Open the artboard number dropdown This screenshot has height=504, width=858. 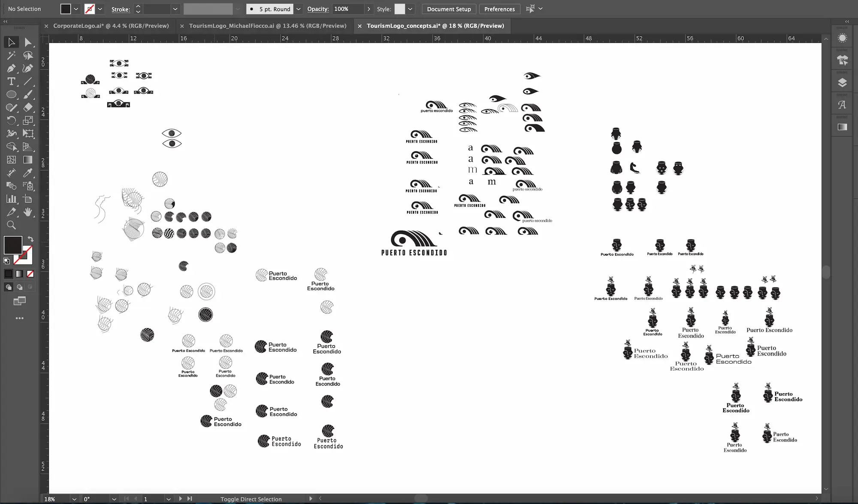[x=169, y=499]
